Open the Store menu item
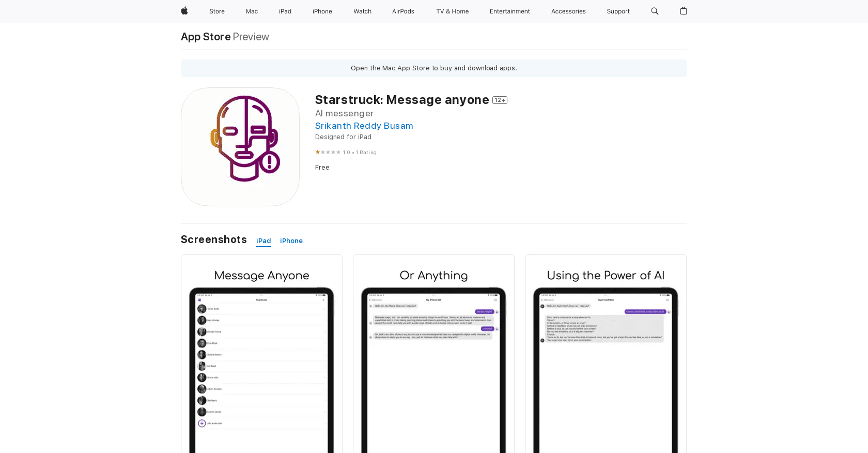The width and height of the screenshot is (868, 453). (217, 11)
